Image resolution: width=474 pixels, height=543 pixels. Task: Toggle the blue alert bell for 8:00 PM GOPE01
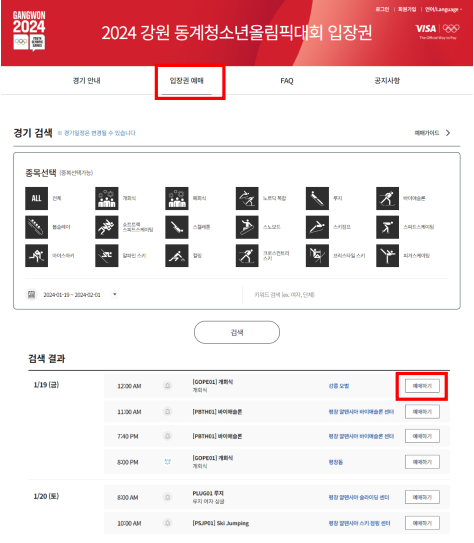pos(168,462)
